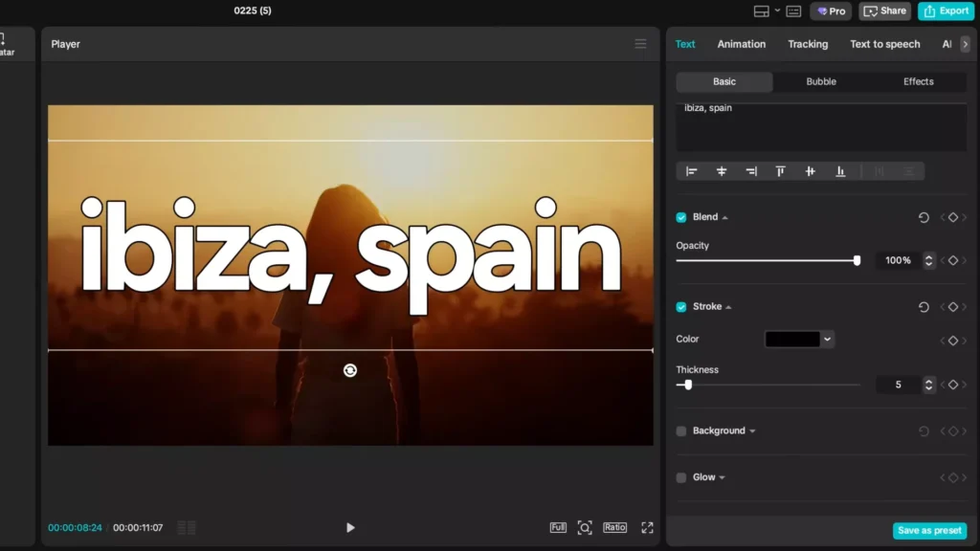The width and height of the screenshot is (980, 551).
Task: Click the align top icon
Action: (781, 171)
